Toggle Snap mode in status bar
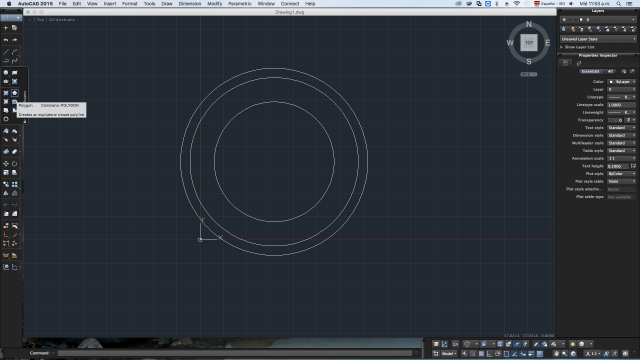 point(473,353)
